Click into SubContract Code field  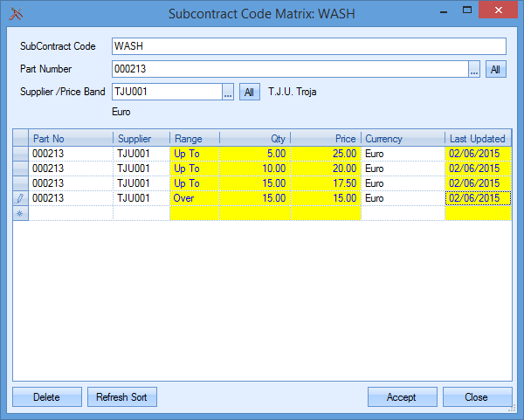308,46
